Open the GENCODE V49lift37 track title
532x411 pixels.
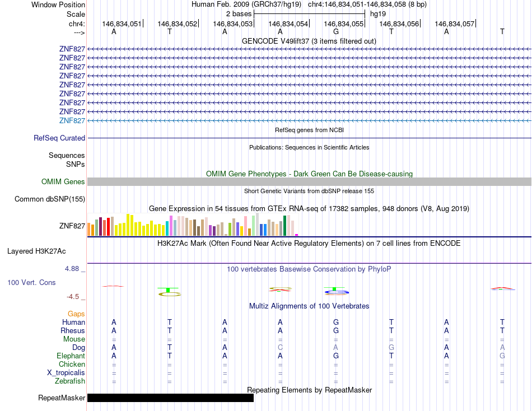pyautogui.click(x=309, y=41)
